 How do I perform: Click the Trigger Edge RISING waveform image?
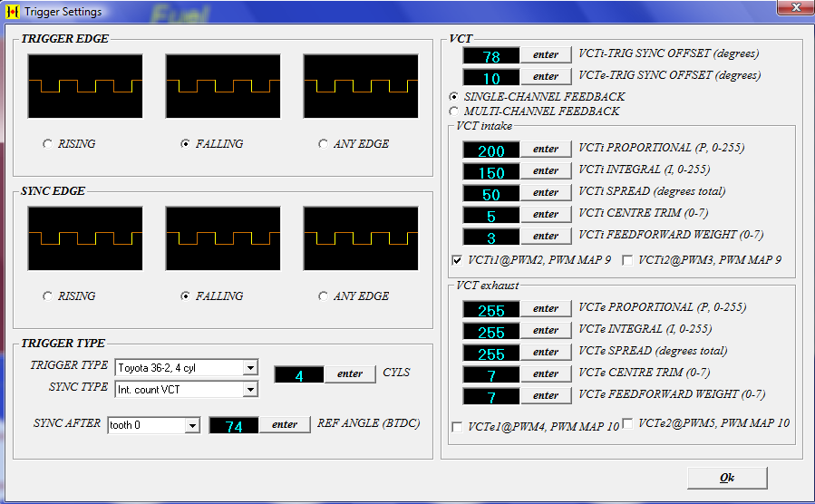point(85,86)
